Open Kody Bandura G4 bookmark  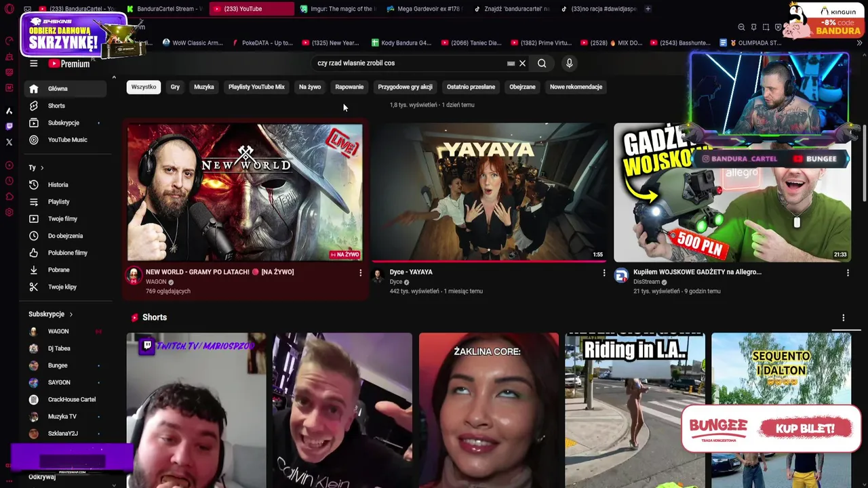(x=401, y=43)
